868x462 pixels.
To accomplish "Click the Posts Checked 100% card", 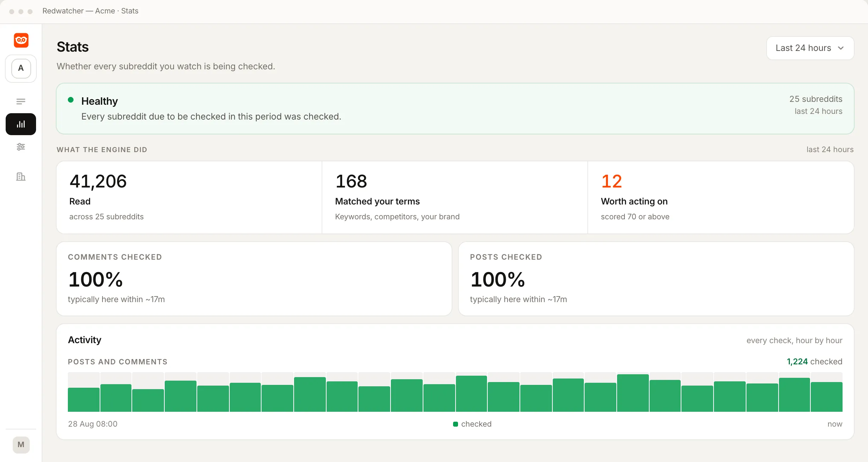I will click(656, 279).
